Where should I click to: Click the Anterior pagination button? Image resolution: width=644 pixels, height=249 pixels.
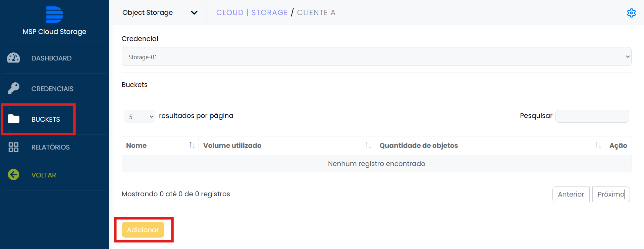point(571,194)
